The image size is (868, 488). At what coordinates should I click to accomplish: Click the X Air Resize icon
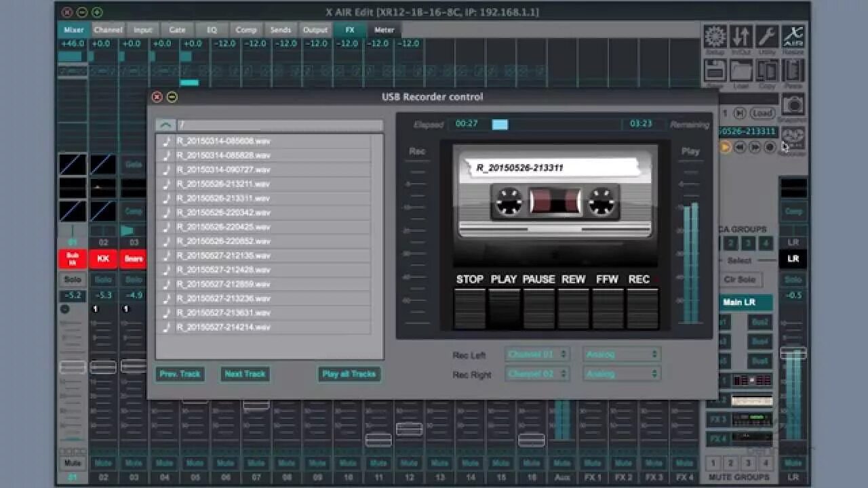pos(793,37)
